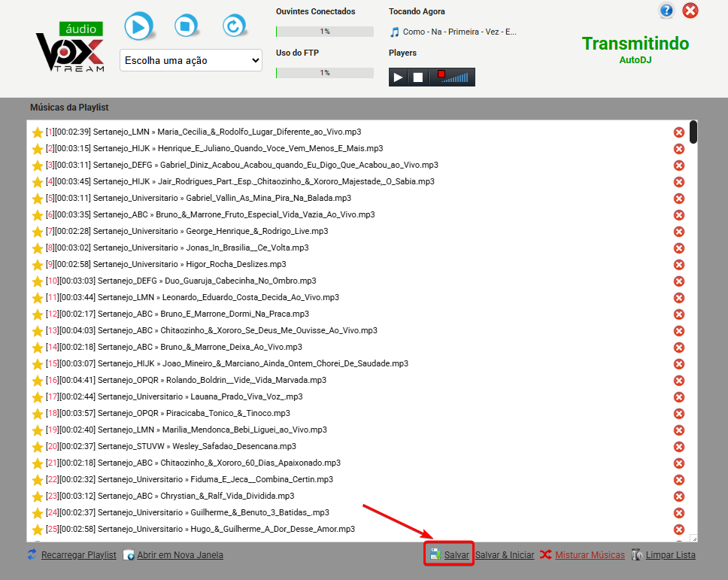This screenshot has width=728, height=580.
Task: Click the star next to track 15 Joao Mineiro
Action: click(x=38, y=364)
